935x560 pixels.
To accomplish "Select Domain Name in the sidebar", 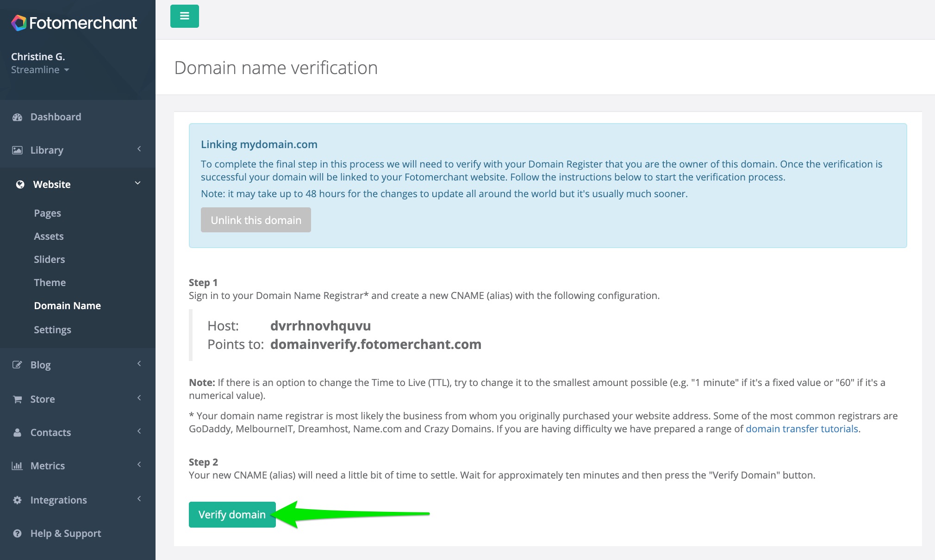I will 67,306.
